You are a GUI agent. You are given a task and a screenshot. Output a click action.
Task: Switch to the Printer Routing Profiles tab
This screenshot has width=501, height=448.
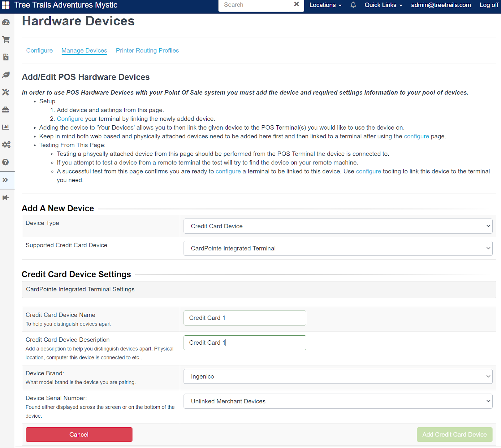[147, 50]
